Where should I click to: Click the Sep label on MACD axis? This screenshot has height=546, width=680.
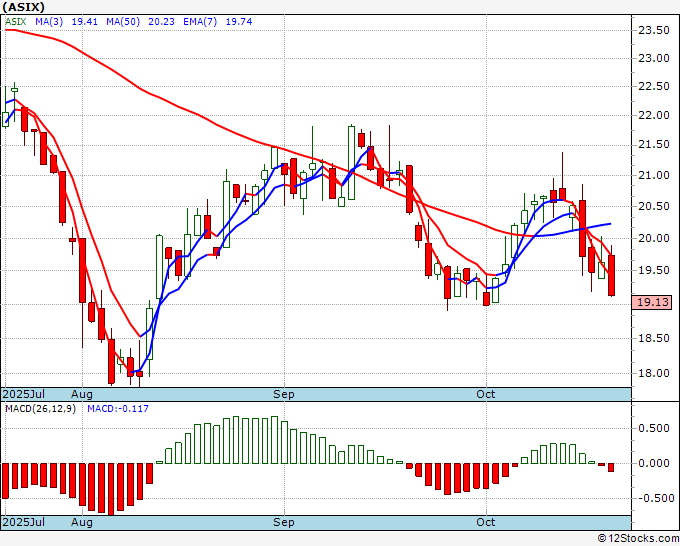click(x=284, y=522)
